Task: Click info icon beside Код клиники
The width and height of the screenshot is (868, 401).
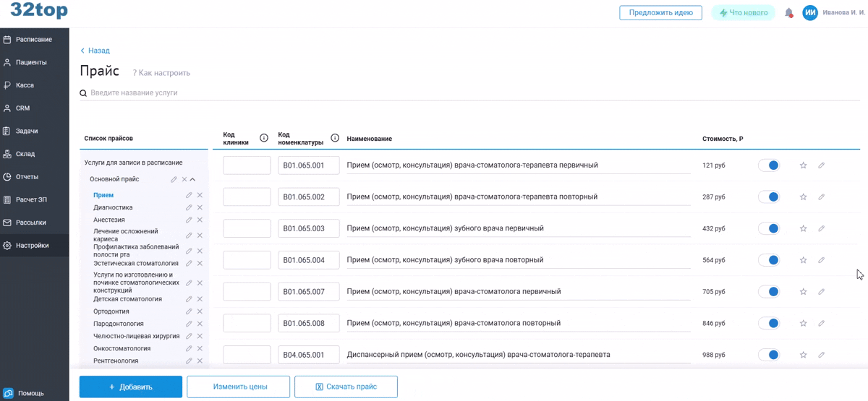Action: pyautogui.click(x=264, y=138)
